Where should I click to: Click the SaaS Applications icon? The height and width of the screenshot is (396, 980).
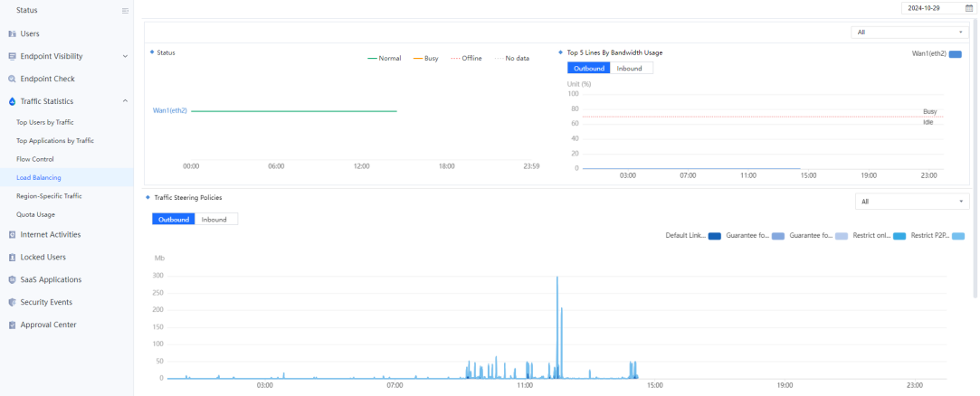point(12,279)
